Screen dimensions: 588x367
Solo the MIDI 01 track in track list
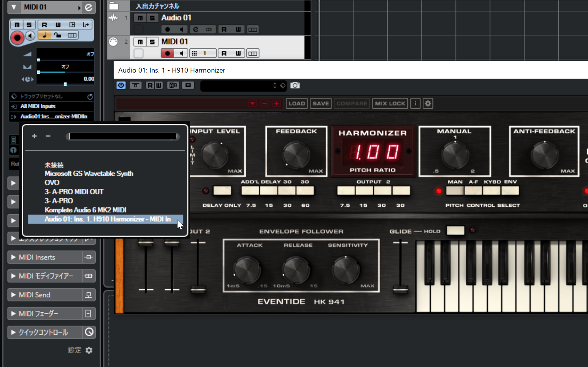pos(152,42)
